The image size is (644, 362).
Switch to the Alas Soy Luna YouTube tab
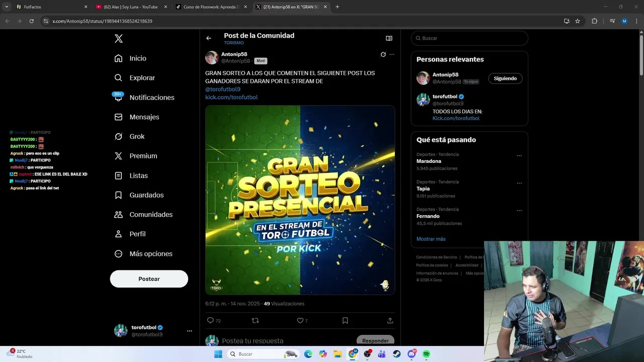click(131, 7)
